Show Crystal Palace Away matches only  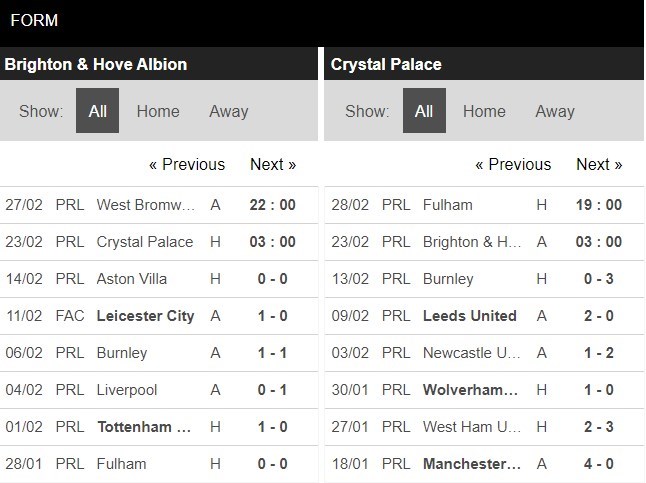(554, 111)
